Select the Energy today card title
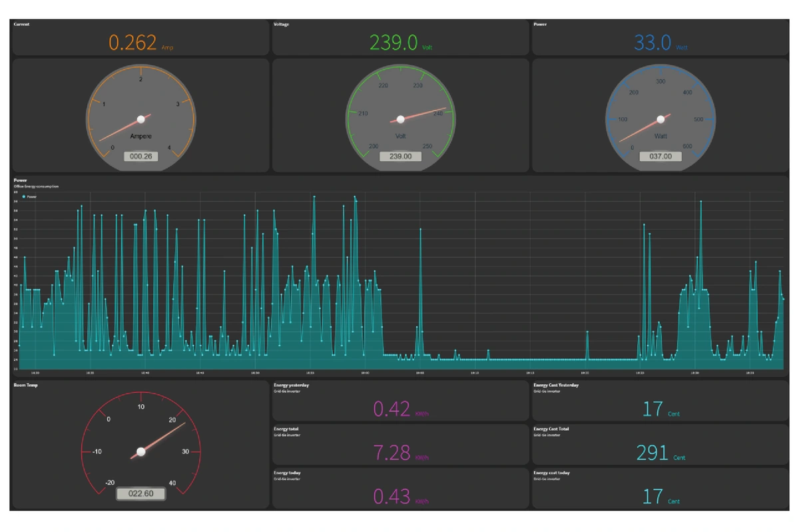The width and height of the screenshot is (799, 532). (287, 473)
